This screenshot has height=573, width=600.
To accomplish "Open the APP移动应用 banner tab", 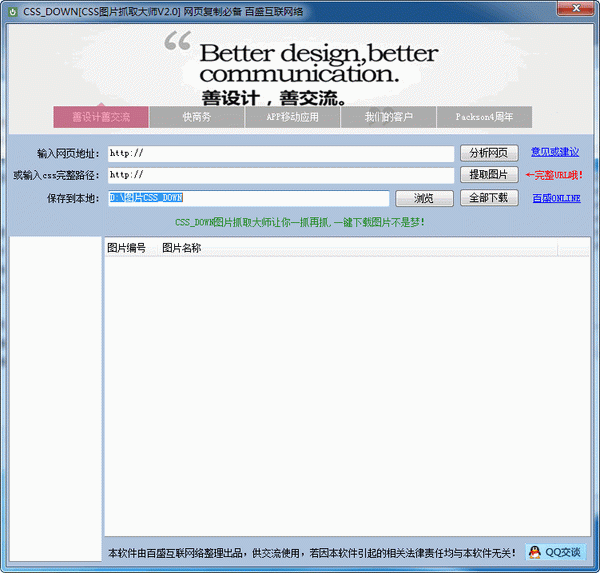I will (x=292, y=117).
